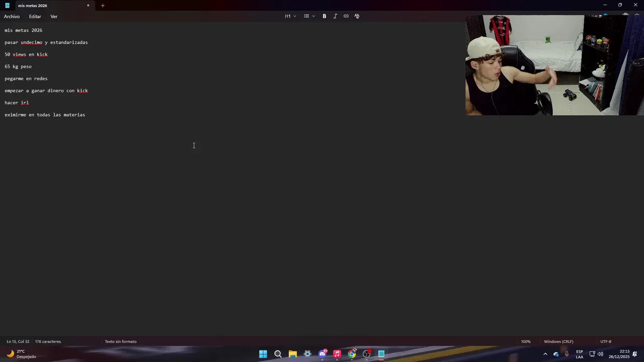The image size is (644, 362).
Task: Clear formatting with the toolbar icon
Action: pyautogui.click(x=357, y=16)
